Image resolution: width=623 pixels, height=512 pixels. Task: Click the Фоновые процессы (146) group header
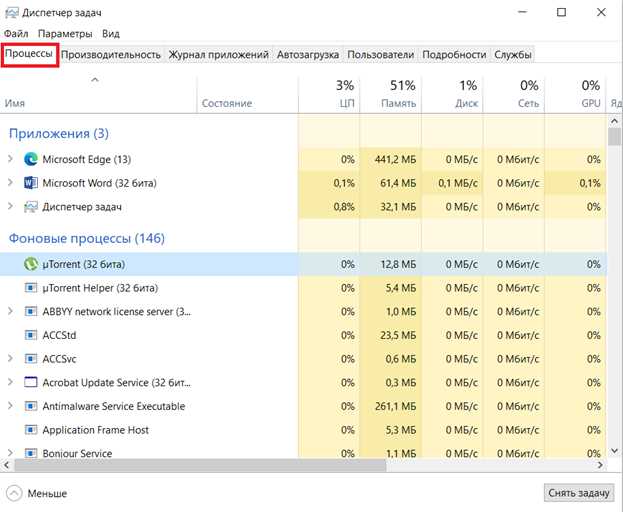(x=87, y=238)
